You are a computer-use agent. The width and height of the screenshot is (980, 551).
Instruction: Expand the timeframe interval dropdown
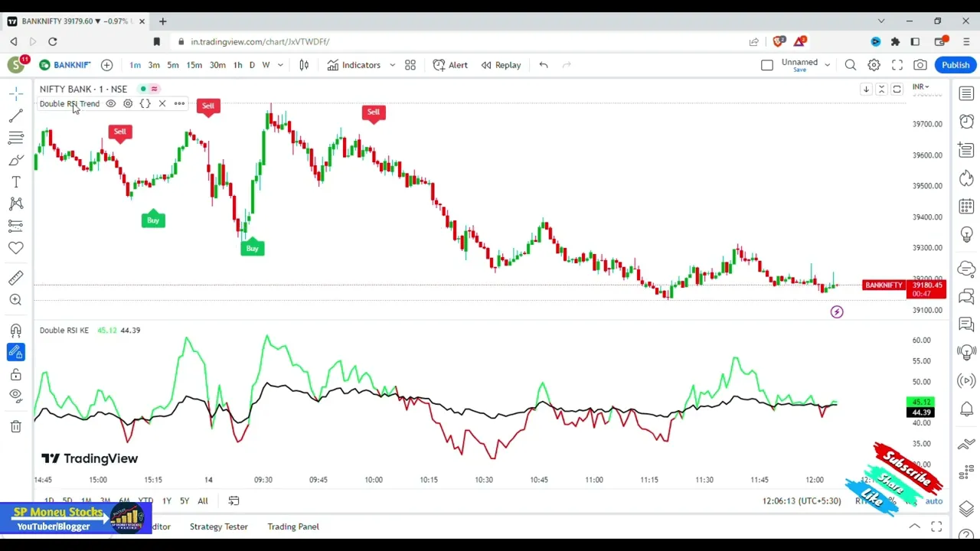[x=280, y=65]
